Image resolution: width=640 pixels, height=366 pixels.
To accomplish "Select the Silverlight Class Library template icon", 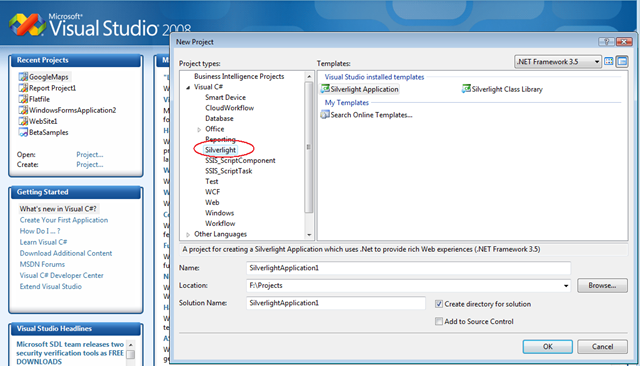I will (466, 89).
